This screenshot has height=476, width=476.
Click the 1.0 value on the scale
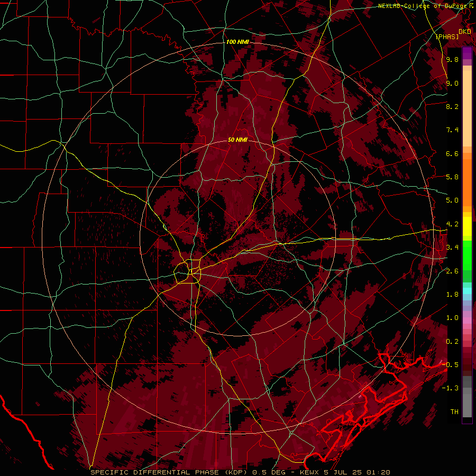click(452, 318)
